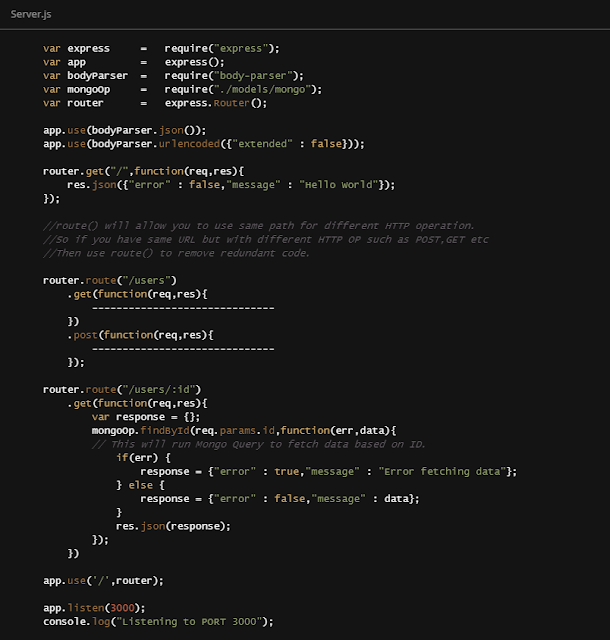Viewport: 610px width, 640px height.
Task: Click the 'router.get("/",function(req,res){' line
Action: [x=143, y=171]
